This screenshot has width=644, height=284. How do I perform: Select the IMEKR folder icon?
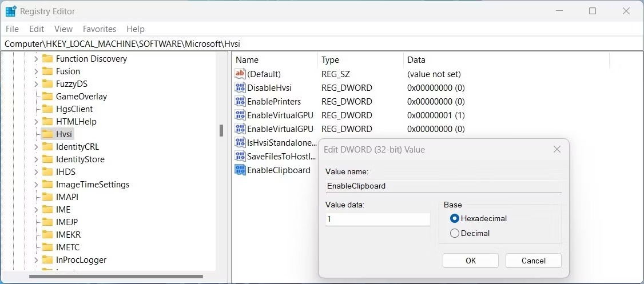coord(47,235)
